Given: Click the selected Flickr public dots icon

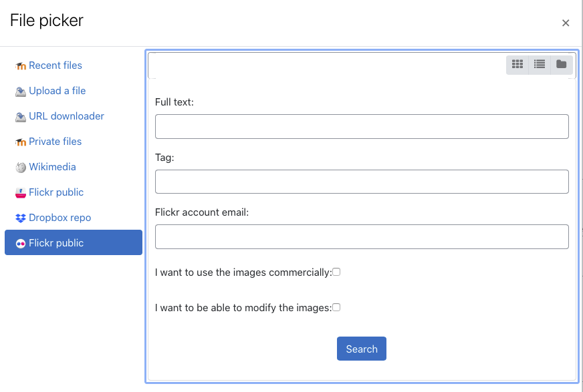Looking at the screenshot, I should point(21,244).
